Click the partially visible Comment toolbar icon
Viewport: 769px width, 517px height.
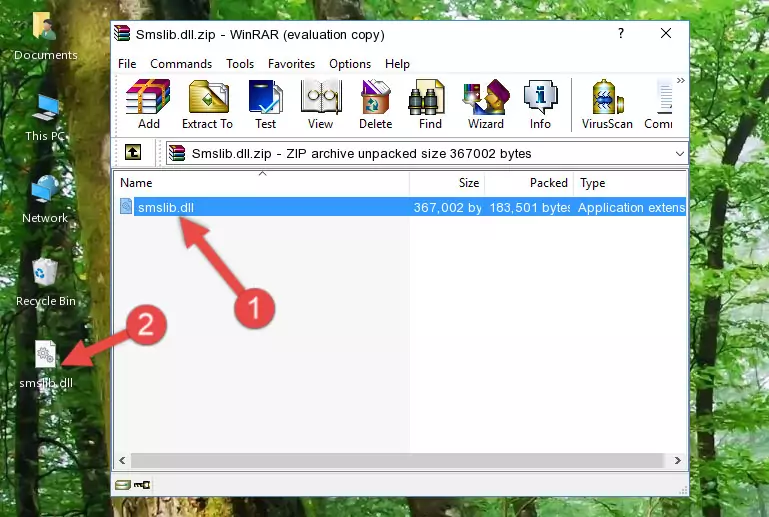[659, 104]
